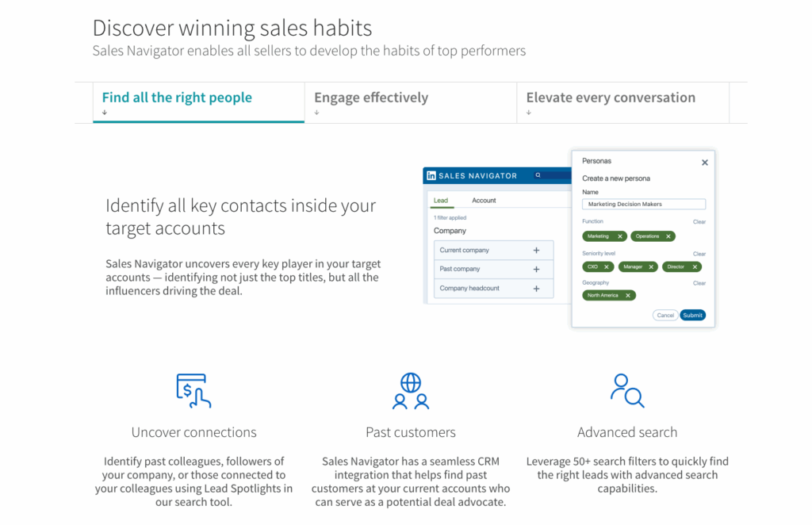Viewport: 812px width, 525px height.
Task: Close the Personas dialog with X
Action: tap(704, 163)
